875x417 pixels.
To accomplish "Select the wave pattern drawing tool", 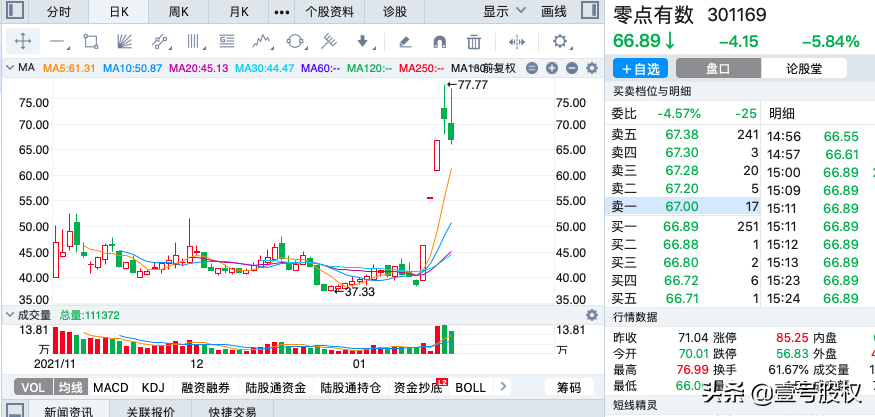I will click(x=262, y=41).
